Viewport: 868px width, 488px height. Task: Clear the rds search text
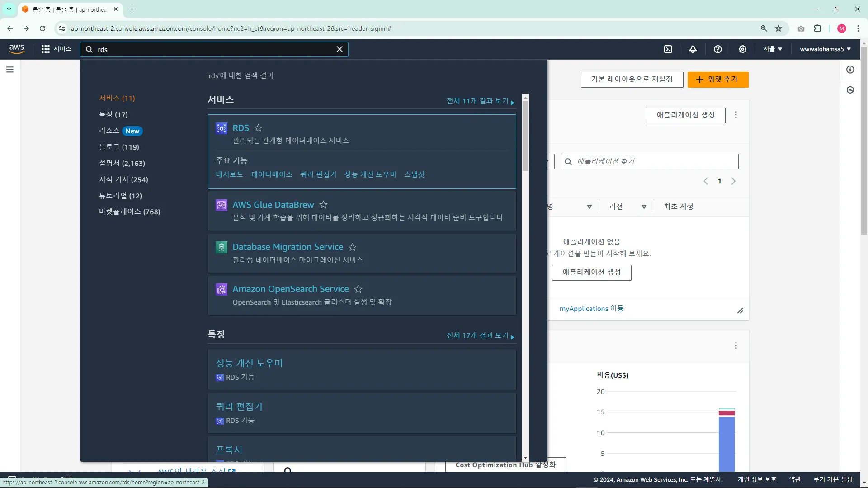pos(340,49)
